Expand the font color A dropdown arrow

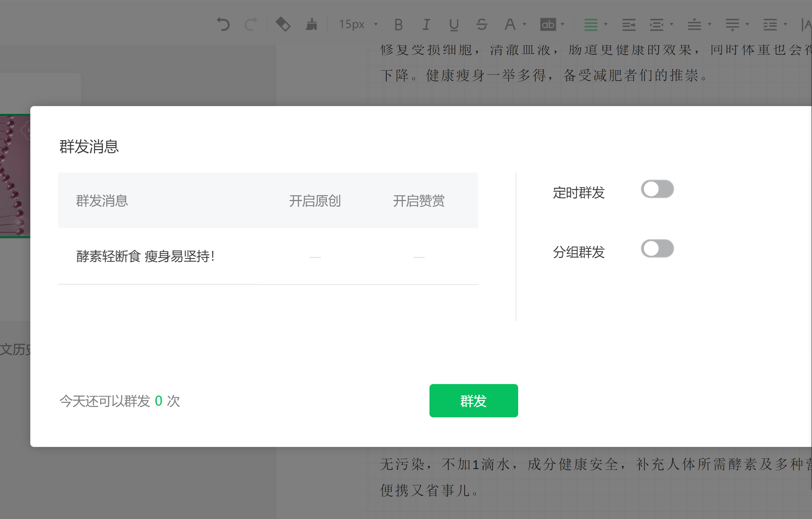[x=524, y=25]
